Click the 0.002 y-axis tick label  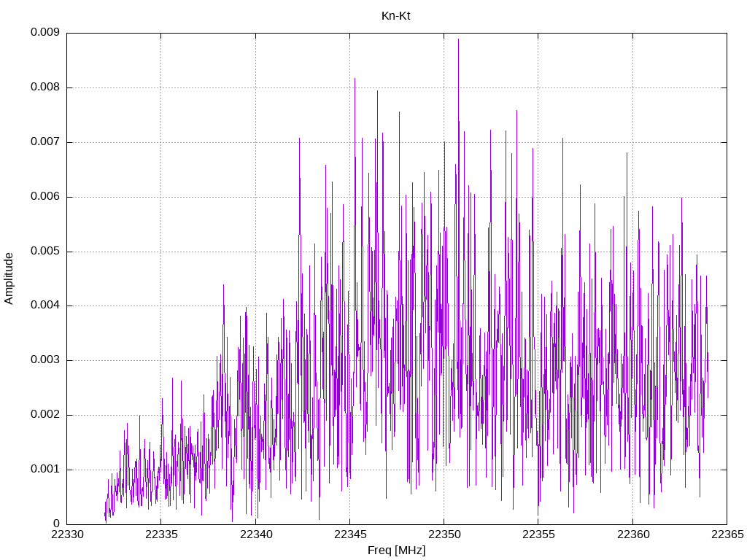point(45,414)
